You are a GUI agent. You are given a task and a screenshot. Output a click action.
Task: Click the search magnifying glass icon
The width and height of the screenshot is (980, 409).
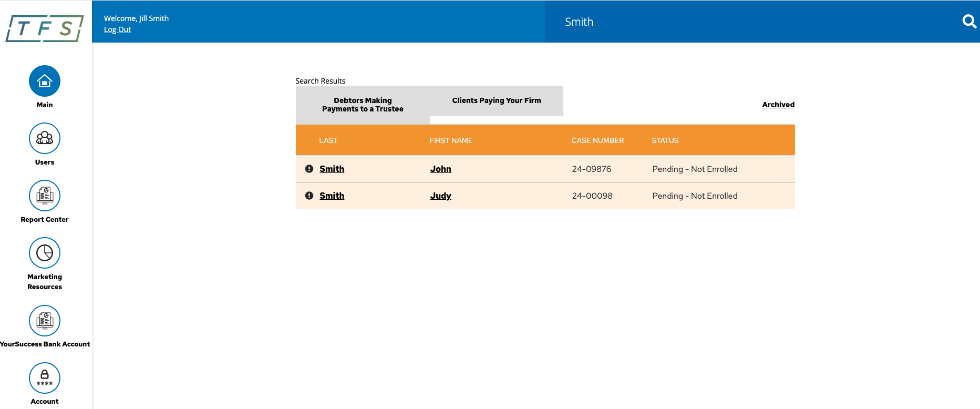(x=969, y=22)
